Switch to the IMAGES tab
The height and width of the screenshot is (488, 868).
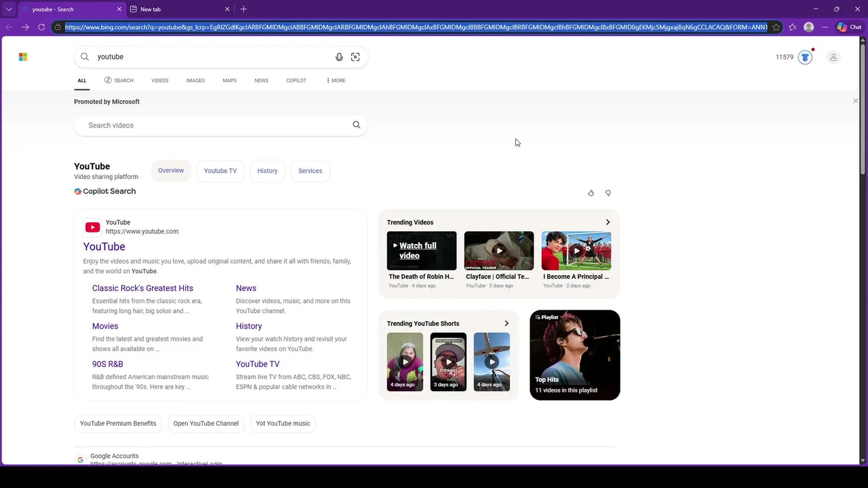tap(195, 81)
